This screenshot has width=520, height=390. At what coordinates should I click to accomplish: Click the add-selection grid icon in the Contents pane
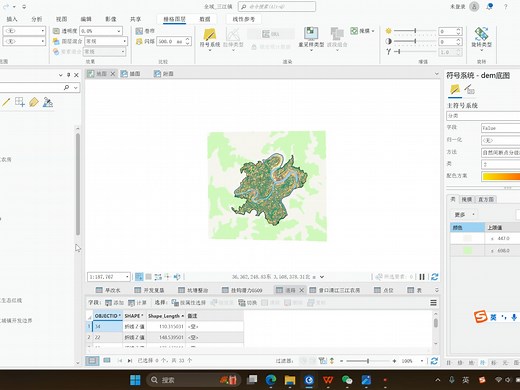(x=20, y=102)
